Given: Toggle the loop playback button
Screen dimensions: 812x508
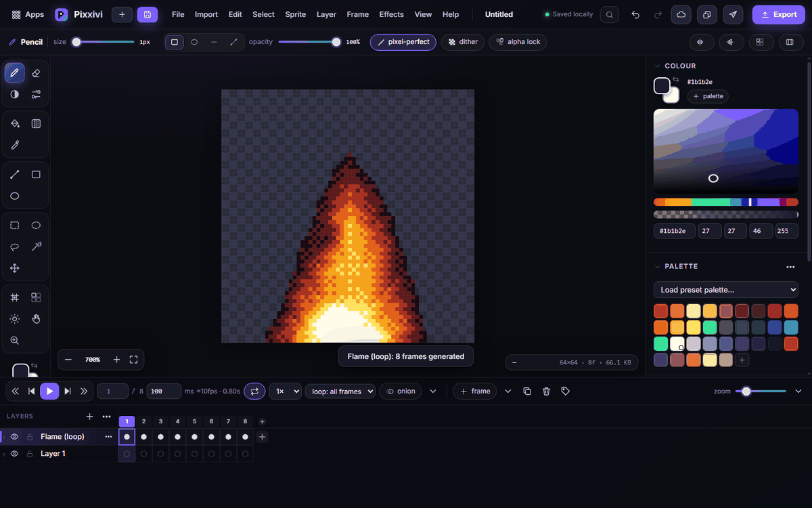Looking at the screenshot, I should (254, 391).
